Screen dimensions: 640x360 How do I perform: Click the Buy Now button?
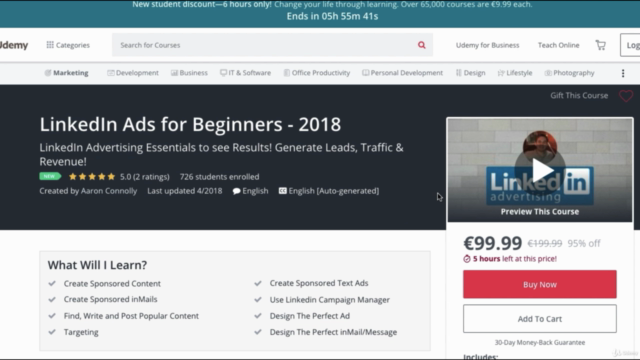pos(540,284)
